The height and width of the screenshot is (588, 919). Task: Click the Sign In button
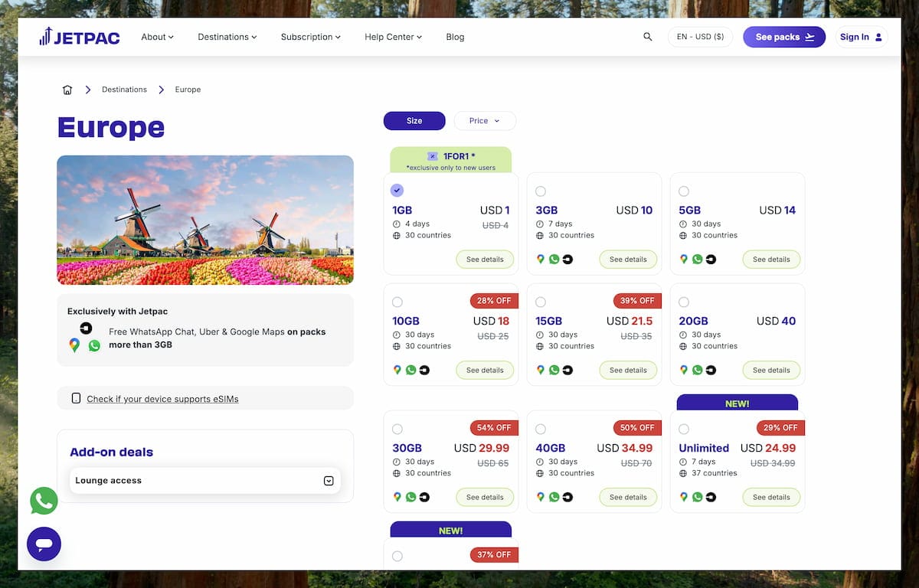point(862,37)
